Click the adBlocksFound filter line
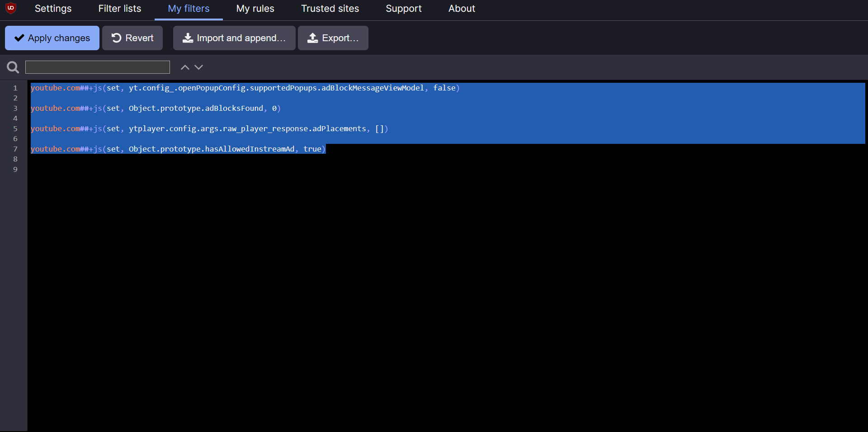The image size is (868, 432). (x=156, y=108)
